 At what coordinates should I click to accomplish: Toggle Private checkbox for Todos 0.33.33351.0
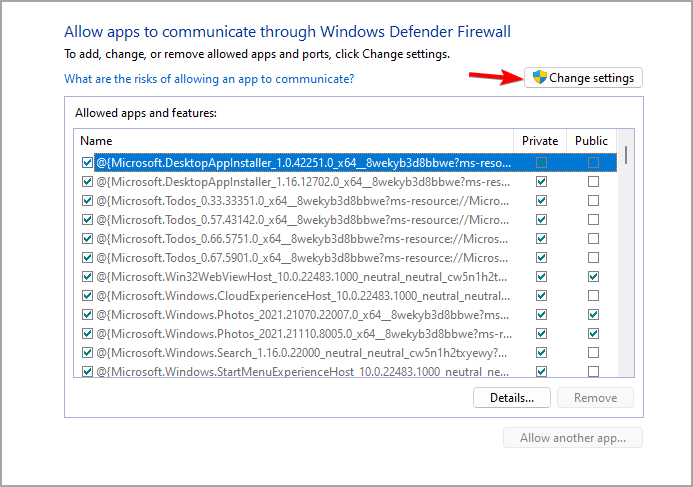[541, 200]
